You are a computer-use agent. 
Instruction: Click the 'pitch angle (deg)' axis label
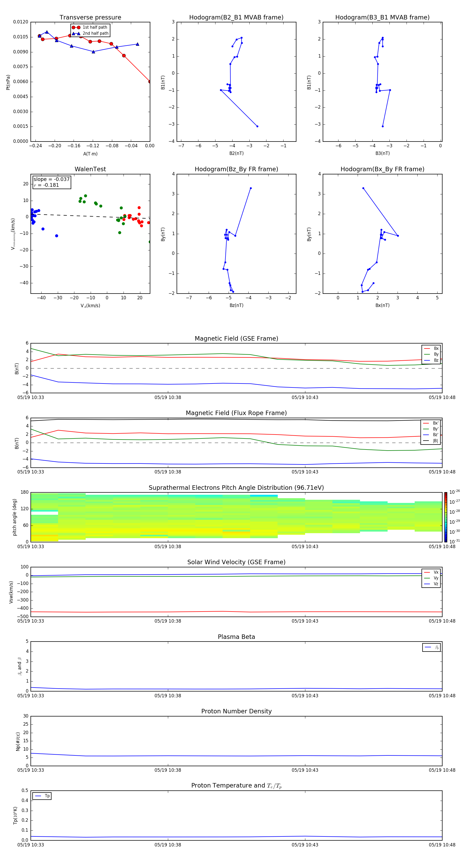pyautogui.click(x=14, y=517)
